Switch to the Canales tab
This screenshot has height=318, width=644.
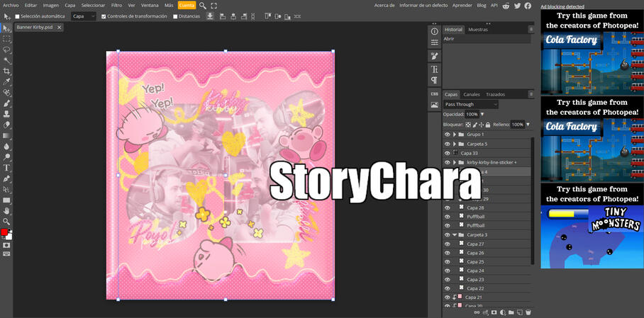pyautogui.click(x=472, y=94)
